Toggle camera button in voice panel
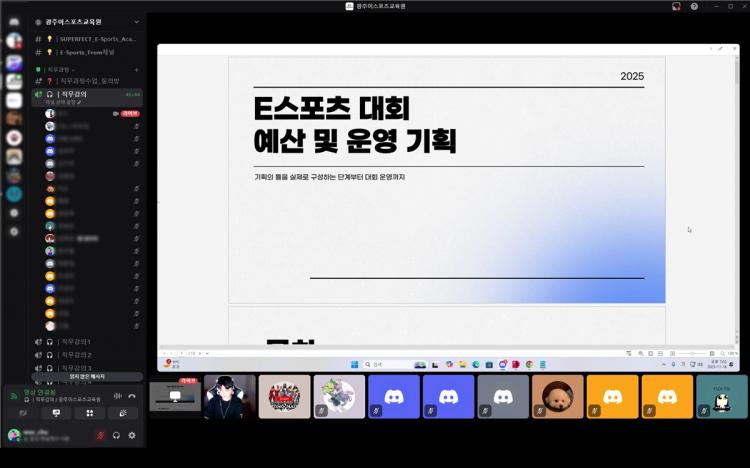This screenshot has height=468, width=750. click(23, 413)
